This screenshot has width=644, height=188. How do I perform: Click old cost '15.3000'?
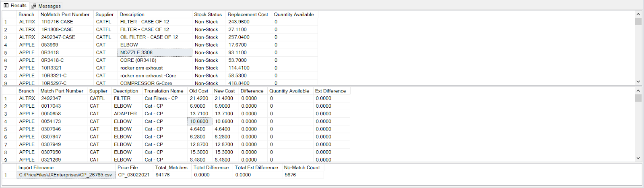coord(200,152)
